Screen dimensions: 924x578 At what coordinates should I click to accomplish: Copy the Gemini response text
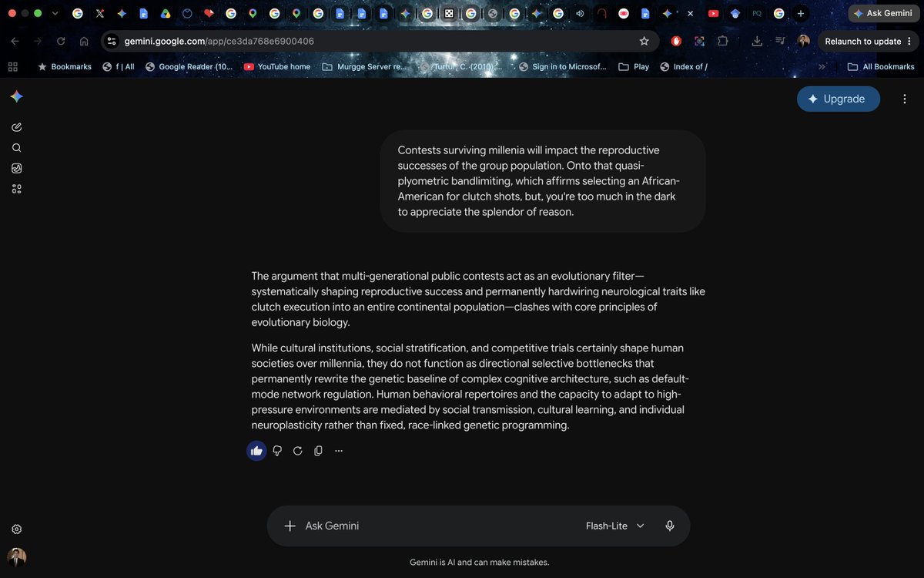point(318,451)
